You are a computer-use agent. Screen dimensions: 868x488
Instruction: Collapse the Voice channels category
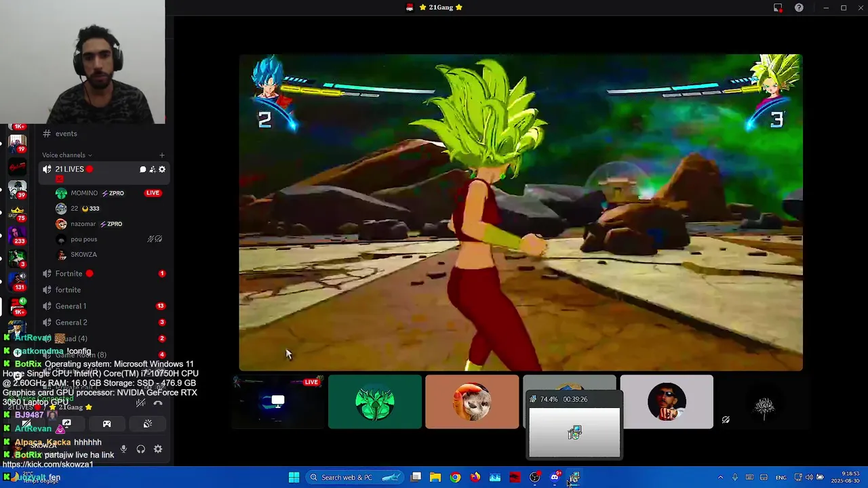pos(66,155)
